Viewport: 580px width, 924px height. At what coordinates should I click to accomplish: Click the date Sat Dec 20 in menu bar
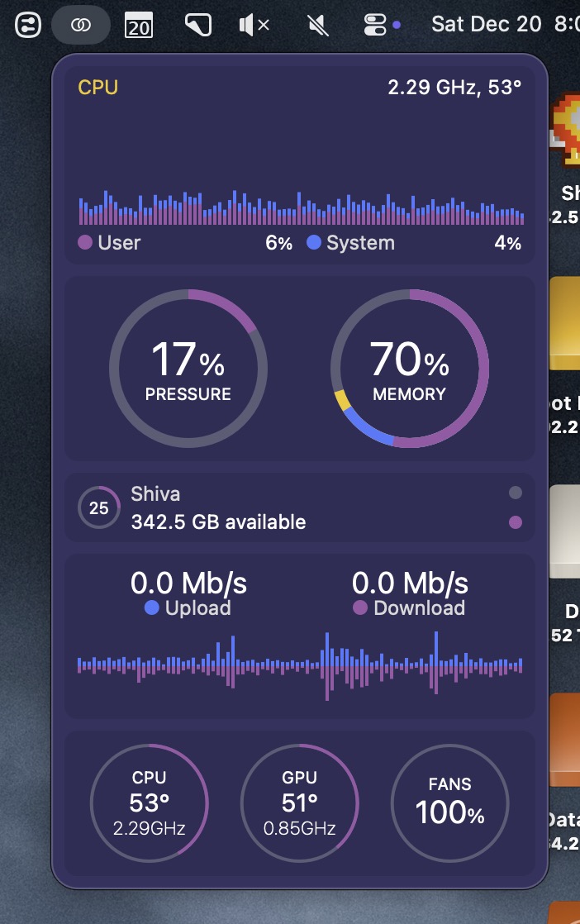click(x=486, y=24)
